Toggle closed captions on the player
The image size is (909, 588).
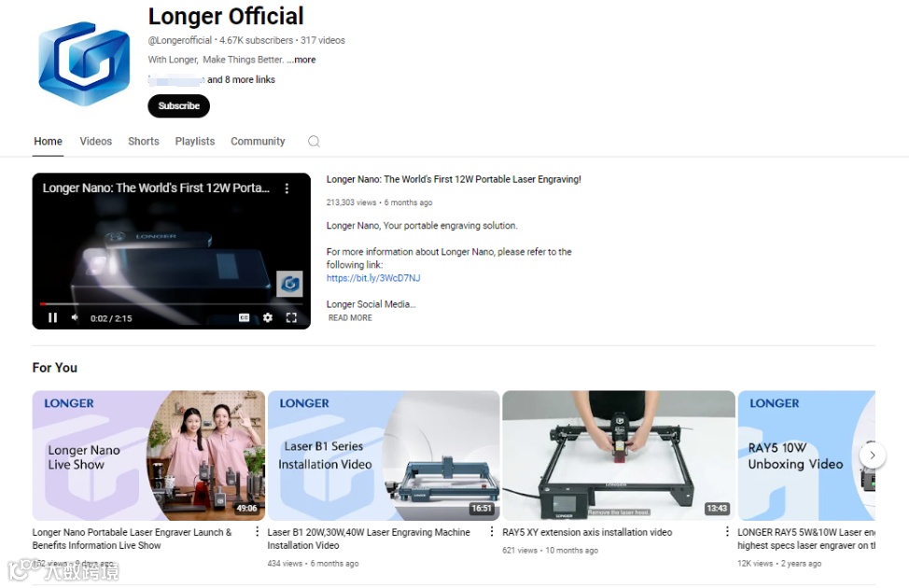[x=245, y=317]
